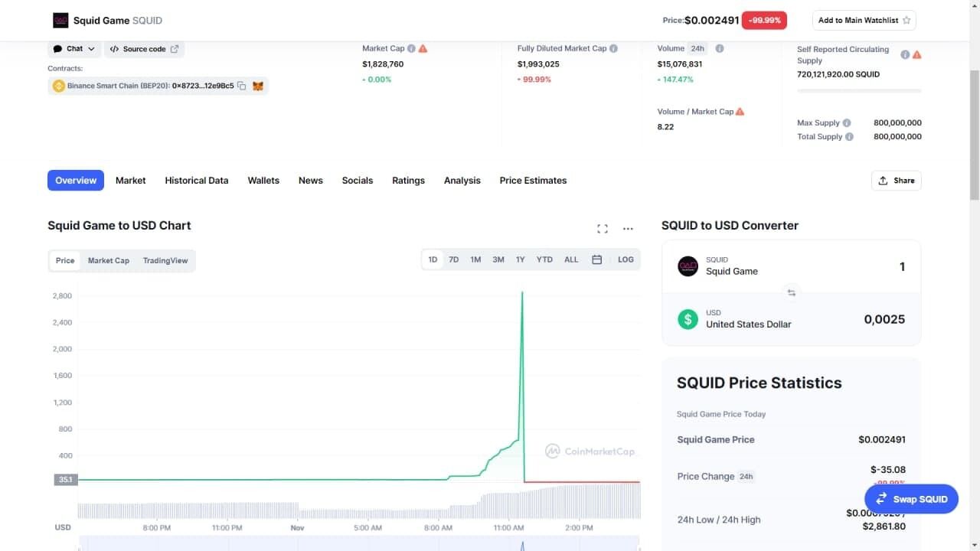The image size is (980, 551).
Task: Open the Chat dropdown
Action: pyautogui.click(x=74, y=49)
